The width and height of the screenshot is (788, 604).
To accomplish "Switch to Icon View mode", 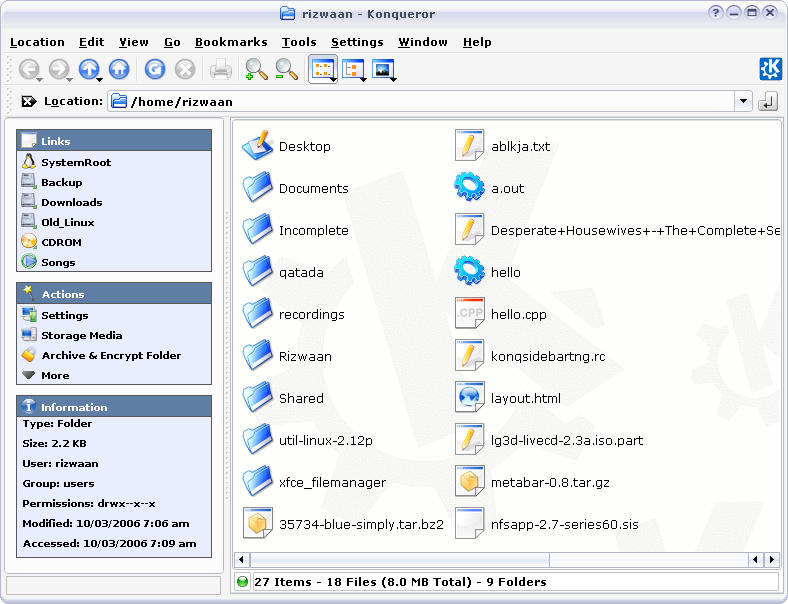I will coord(323,69).
